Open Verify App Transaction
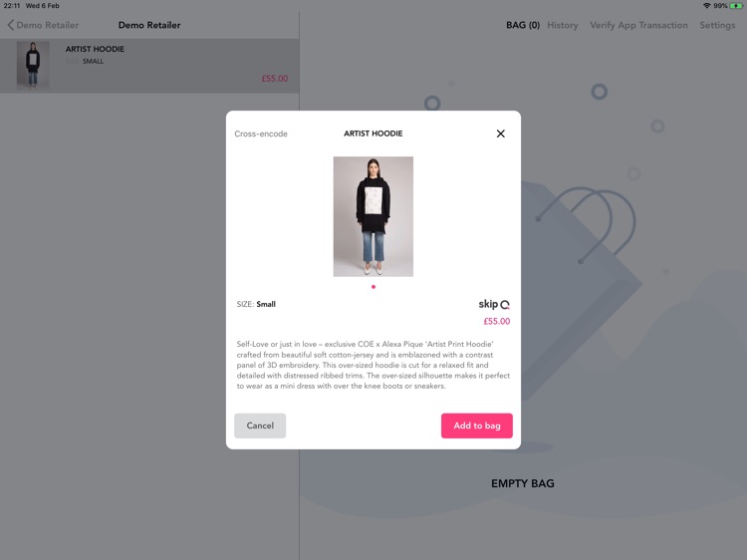The width and height of the screenshot is (747, 560). point(638,25)
